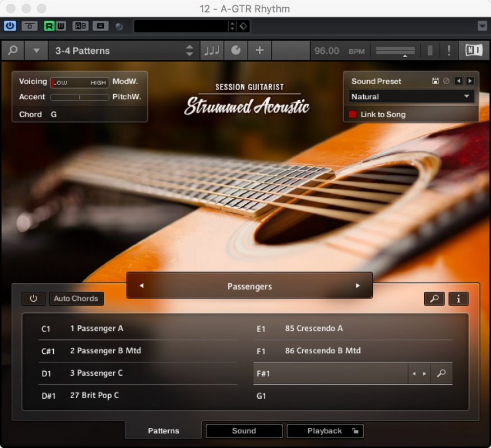This screenshot has width=491, height=448.
Task: Toggle the Read automation R button
Action: click(x=49, y=26)
